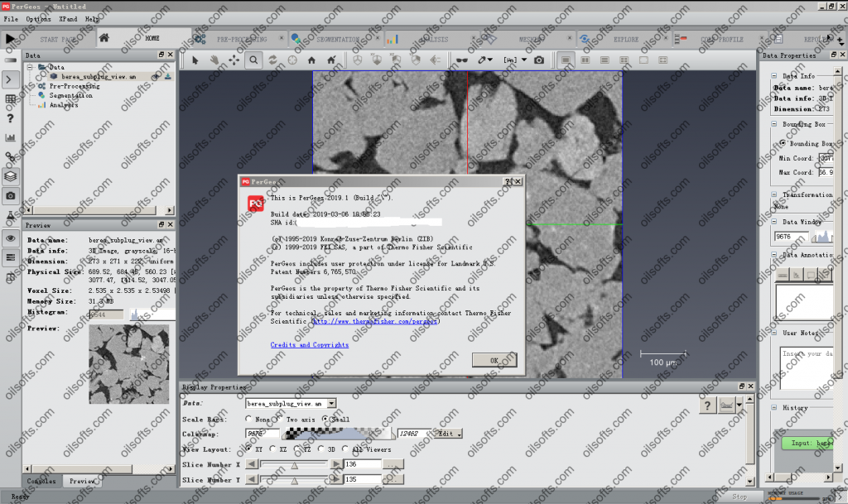
Task: Click the set home view icon
Action: pyautogui.click(x=331, y=60)
